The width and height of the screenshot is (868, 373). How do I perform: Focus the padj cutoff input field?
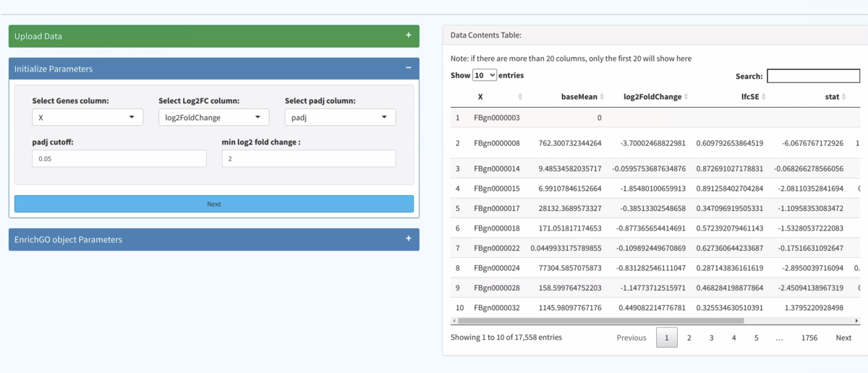click(119, 158)
